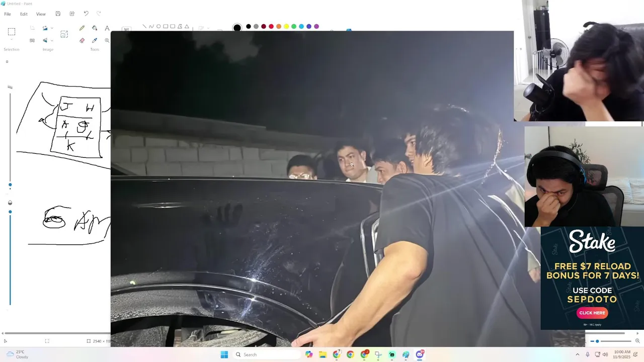Image resolution: width=644 pixels, height=362 pixels.
Task: Click canvas dimensions text 2540 ×
Action: (101, 341)
